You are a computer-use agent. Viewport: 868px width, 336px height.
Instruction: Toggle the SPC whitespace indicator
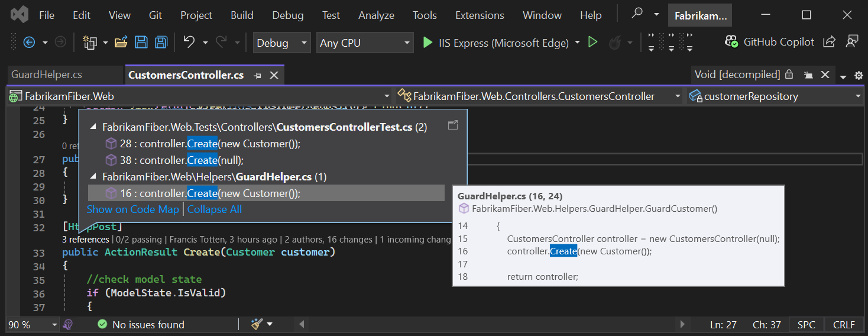click(806, 325)
